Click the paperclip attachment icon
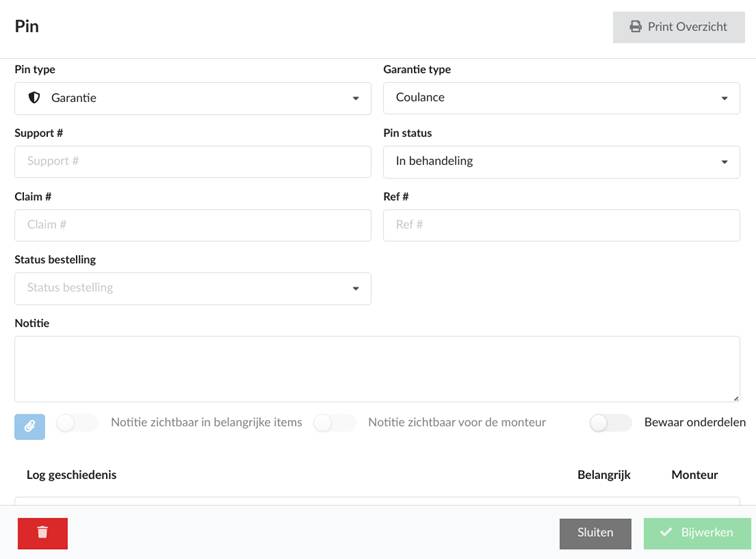 29,425
